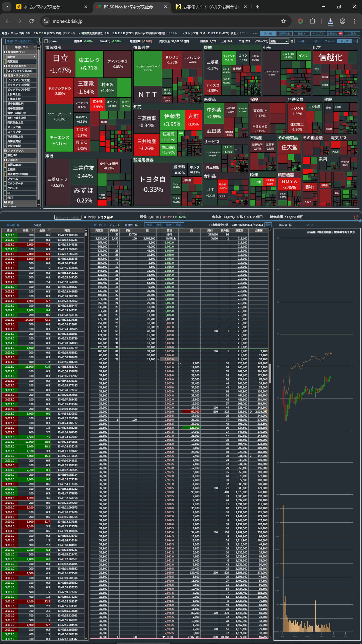Open the グループ化 業種 dropdown
Viewport: 362px width, 644px height.
279,41
